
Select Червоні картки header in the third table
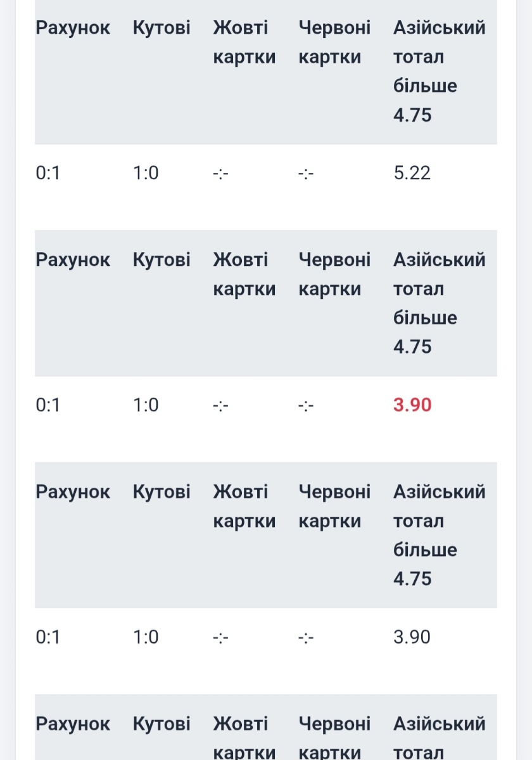[334, 506]
